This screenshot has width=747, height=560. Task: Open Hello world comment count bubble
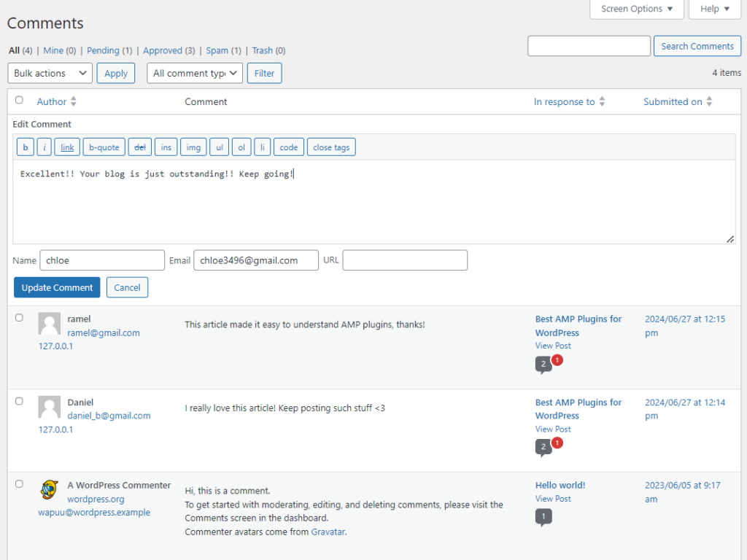(x=543, y=517)
